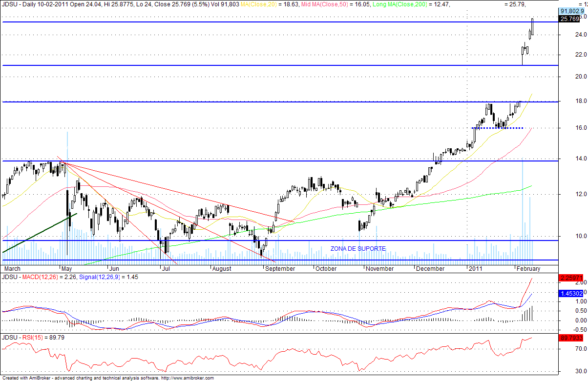Click the Jun label on the time axis

point(114,268)
